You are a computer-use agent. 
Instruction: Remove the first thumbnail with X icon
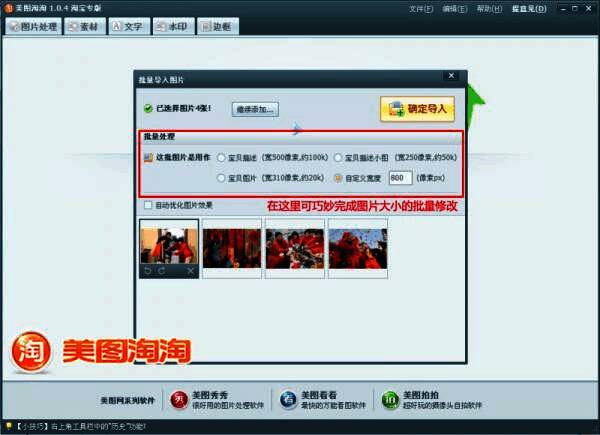(190, 270)
